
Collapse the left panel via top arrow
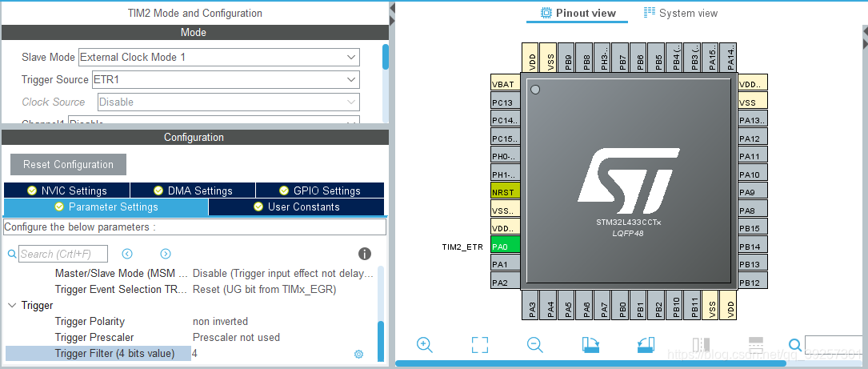392,8
